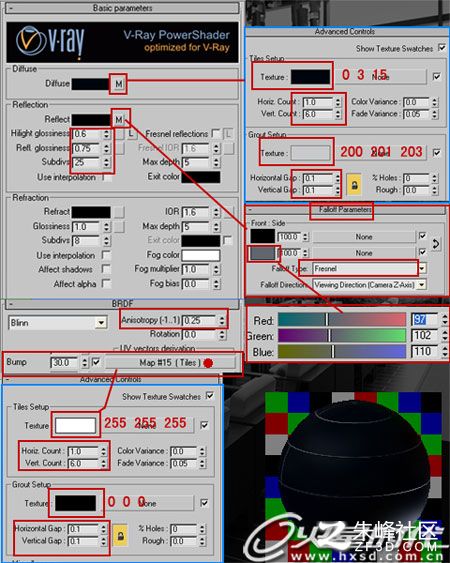Toggle the Hilight glossiness L lock button
The height and width of the screenshot is (563, 450).
click(x=131, y=134)
